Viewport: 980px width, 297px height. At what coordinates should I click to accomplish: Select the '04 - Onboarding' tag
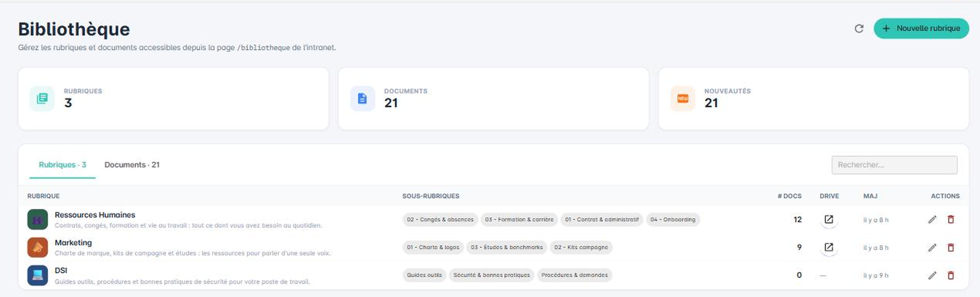[x=672, y=219]
